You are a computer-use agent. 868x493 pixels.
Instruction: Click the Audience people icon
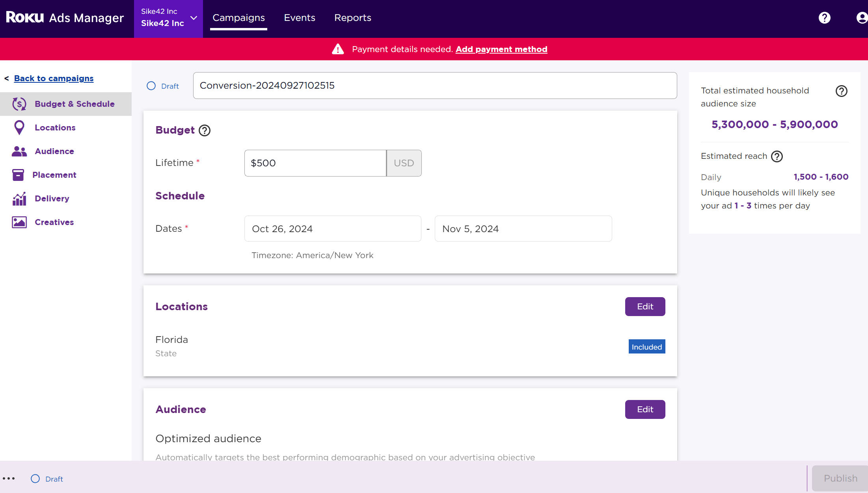19,151
